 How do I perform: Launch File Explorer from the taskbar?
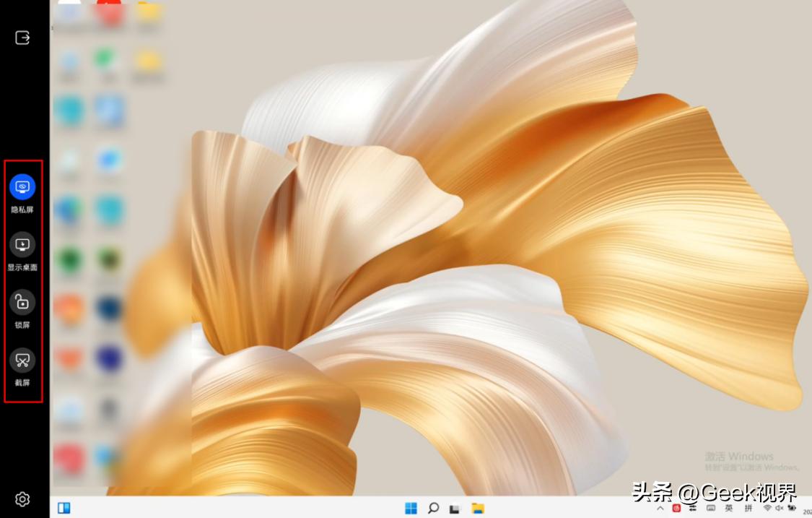coord(477,508)
